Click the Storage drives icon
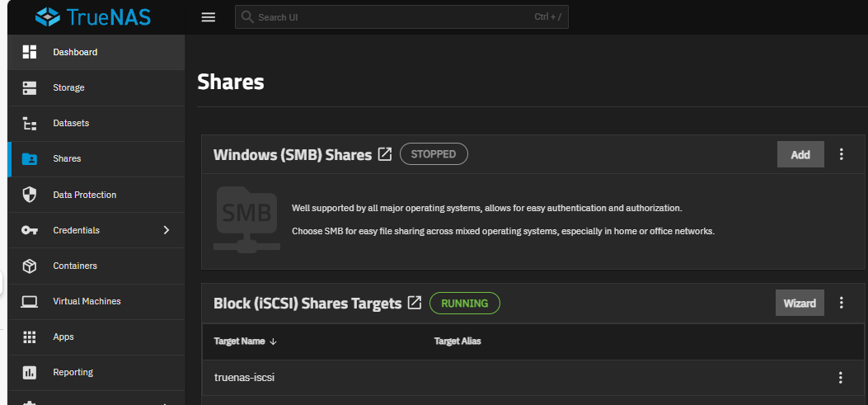868x405 pixels. tap(30, 87)
